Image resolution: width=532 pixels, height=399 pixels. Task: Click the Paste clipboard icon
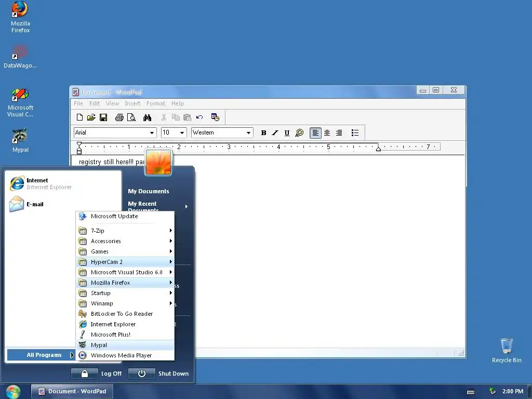click(x=188, y=117)
